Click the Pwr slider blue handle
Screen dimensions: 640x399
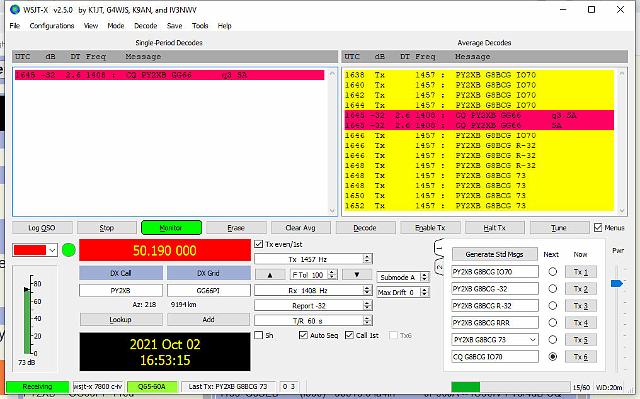coord(617,283)
